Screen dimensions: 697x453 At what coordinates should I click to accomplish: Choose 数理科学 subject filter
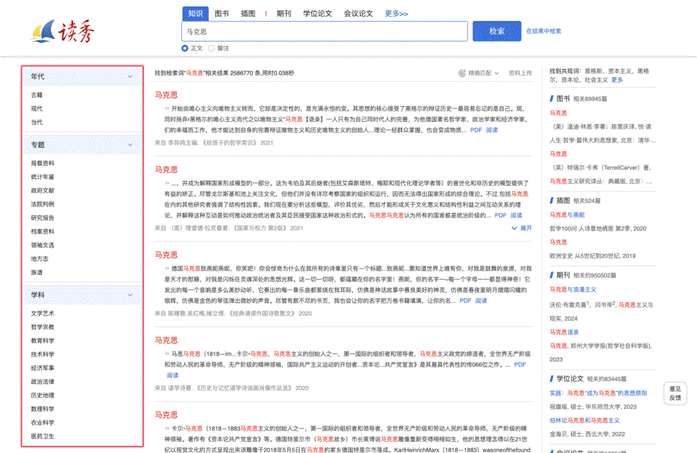[x=43, y=409]
